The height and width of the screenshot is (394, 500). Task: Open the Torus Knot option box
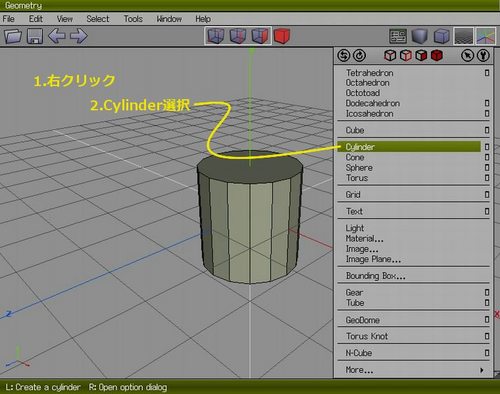[487, 336]
